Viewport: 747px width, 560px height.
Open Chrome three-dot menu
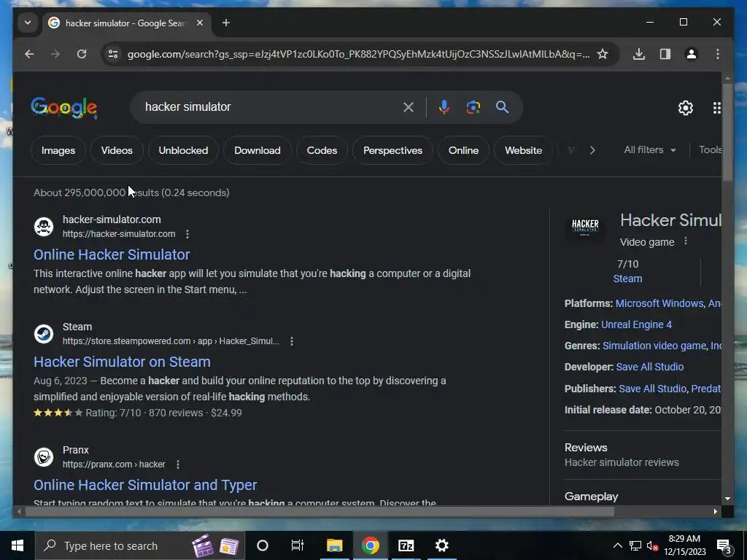pyautogui.click(x=718, y=54)
